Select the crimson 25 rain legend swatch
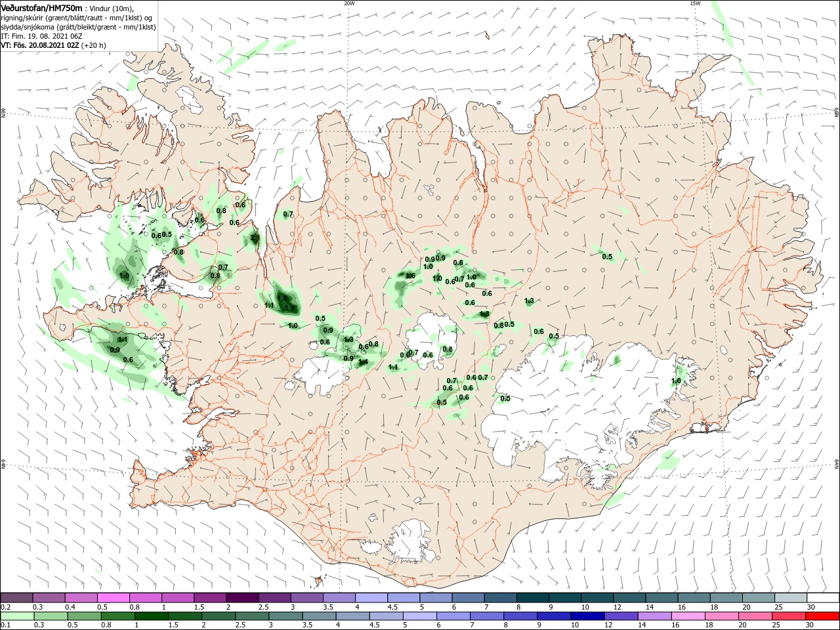Screen dimensions: 840x630 pos(789,617)
